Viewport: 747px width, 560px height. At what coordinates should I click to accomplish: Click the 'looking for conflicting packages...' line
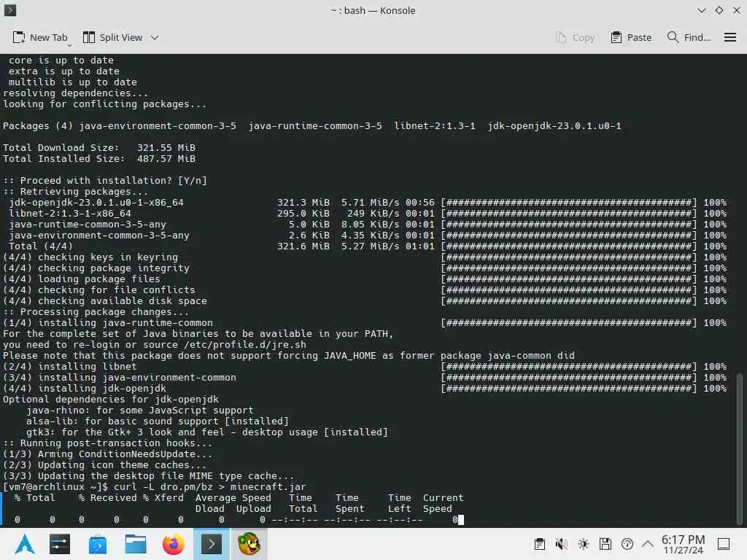click(x=105, y=104)
